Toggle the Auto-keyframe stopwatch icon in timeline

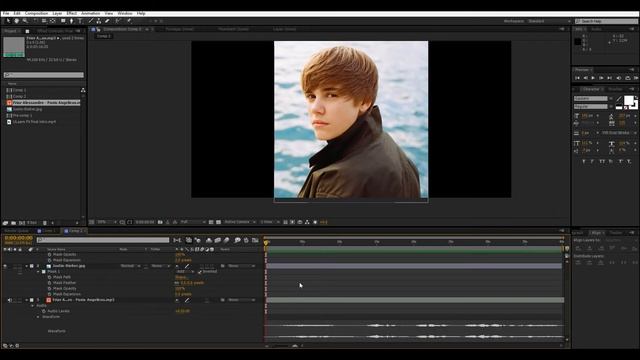pos(246,240)
